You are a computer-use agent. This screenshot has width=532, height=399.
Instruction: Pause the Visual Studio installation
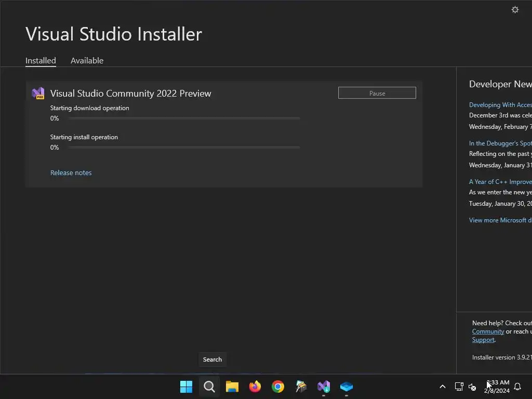pos(377,93)
